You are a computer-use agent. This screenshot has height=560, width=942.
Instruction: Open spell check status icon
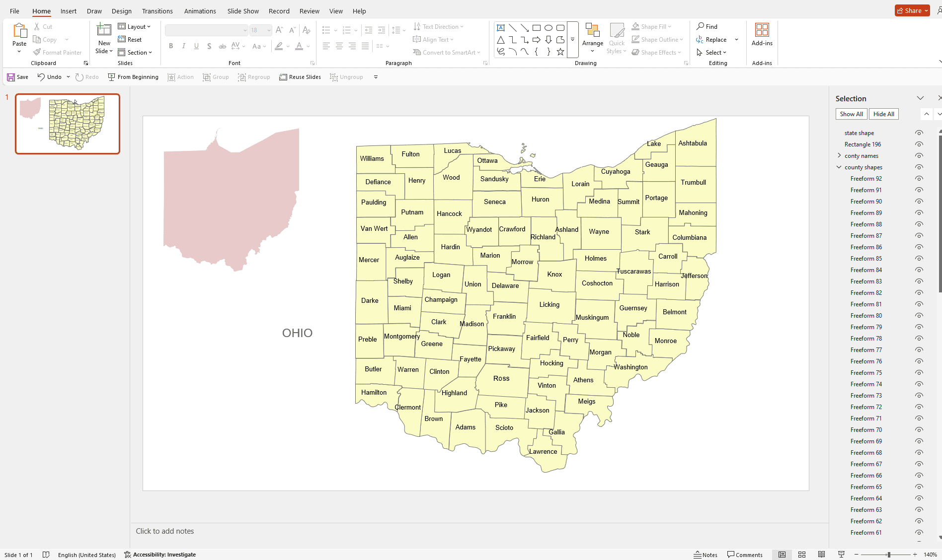[x=46, y=555]
